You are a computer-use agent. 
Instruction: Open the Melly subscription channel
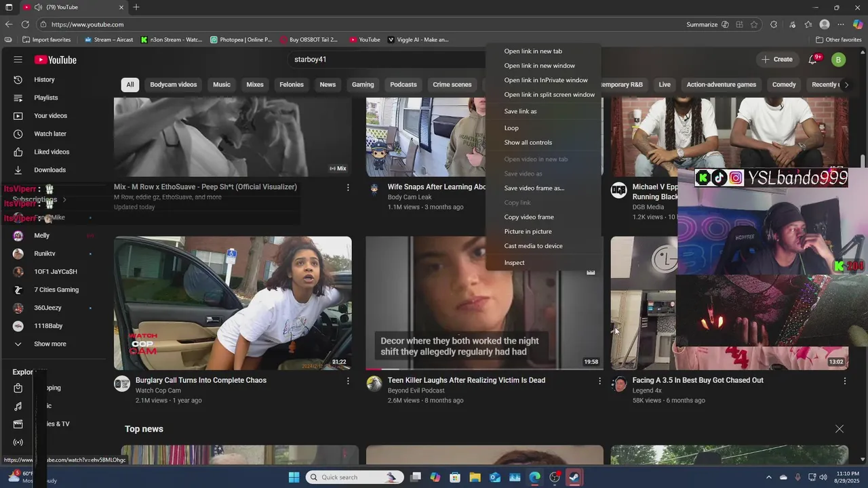pyautogui.click(x=42, y=236)
